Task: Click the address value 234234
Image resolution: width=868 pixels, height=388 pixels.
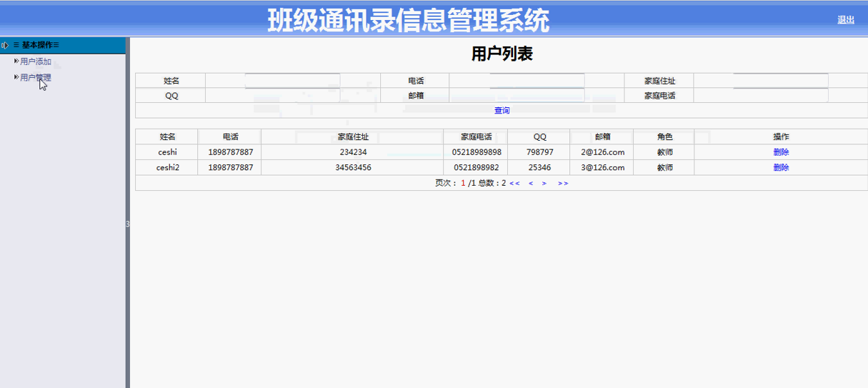Action: click(353, 152)
